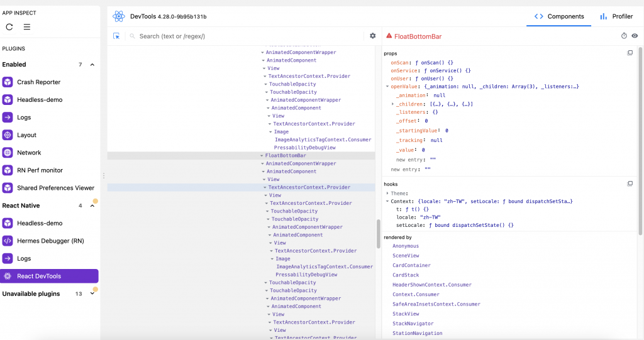The height and width of the screenshot is (340, 644).
Task: Click the locale "zh-TW" hook value
Action: (x=430, y=217)
